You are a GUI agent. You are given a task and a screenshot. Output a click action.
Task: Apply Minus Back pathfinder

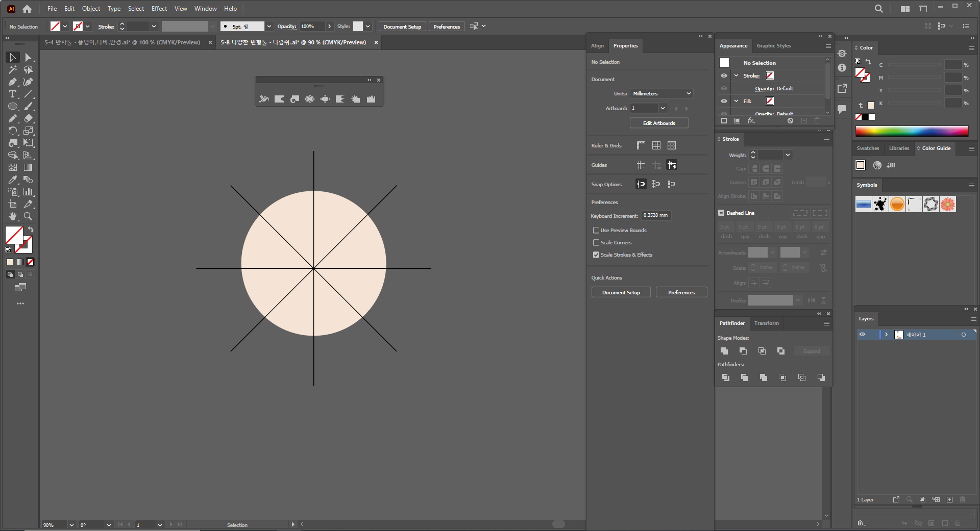pyautogui.click(x=821, y=377)
